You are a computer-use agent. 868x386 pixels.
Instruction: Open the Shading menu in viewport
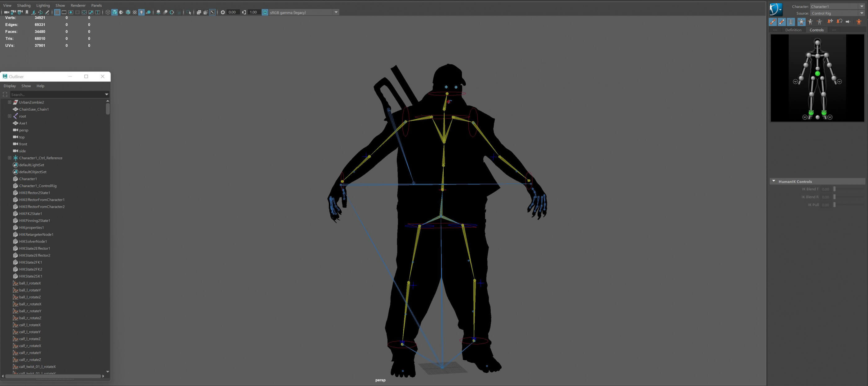click(24, 5)
